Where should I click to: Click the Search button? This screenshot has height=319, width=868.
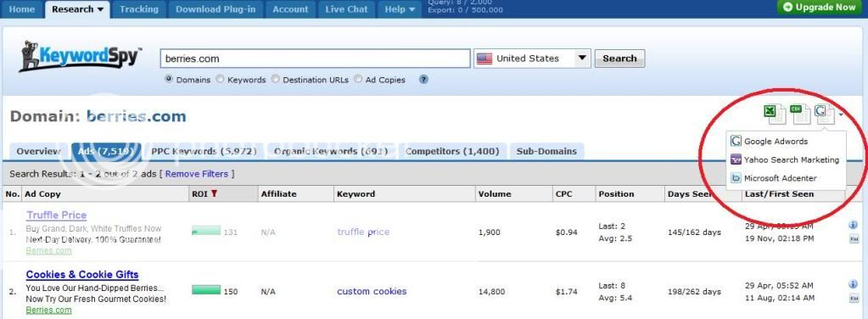point(619,59)
